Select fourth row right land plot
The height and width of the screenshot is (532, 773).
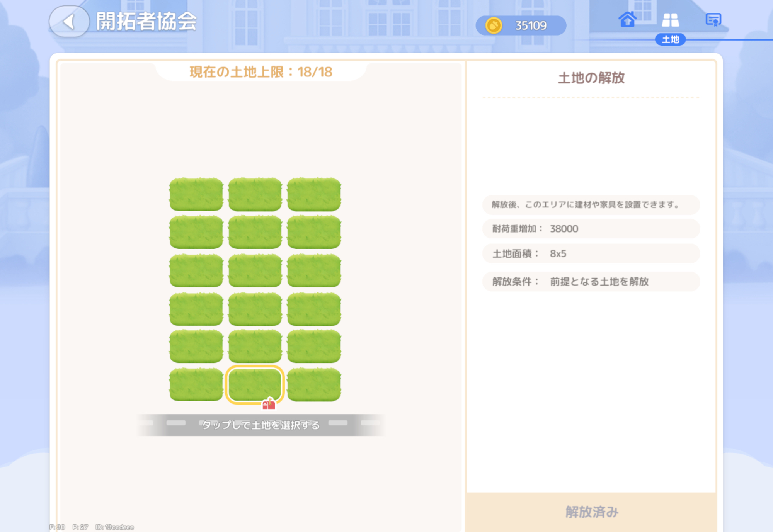314,309
